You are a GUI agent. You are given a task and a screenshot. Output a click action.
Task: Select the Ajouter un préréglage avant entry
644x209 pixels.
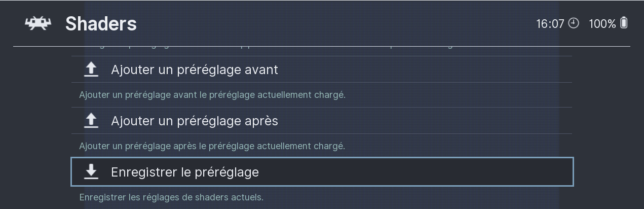[x=195, y=69]
